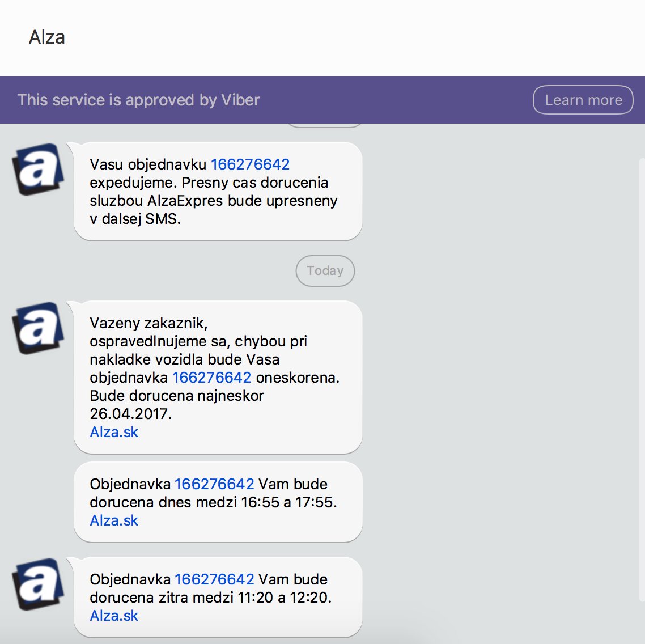Click the Today date separator

tap(325, 270)
